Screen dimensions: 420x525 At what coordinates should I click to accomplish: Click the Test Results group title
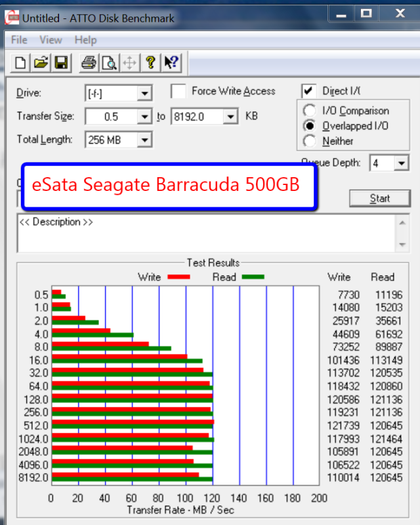click(x=213, y=263)
